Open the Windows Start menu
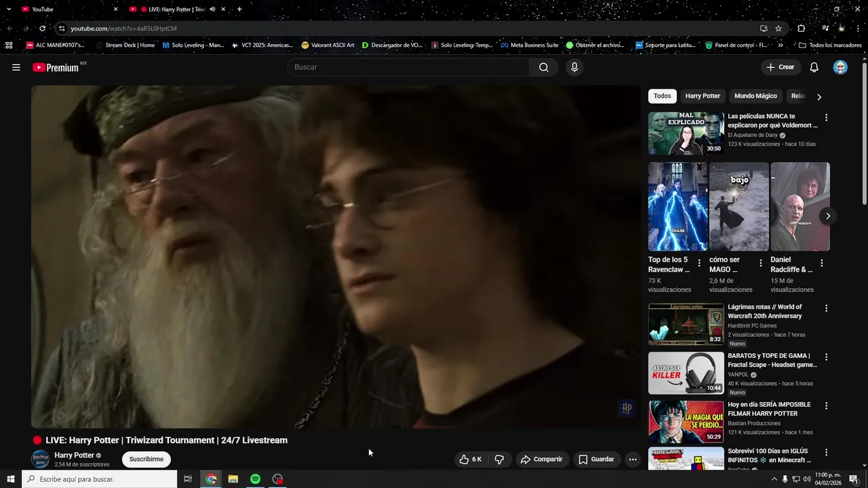 coord(10,479)
